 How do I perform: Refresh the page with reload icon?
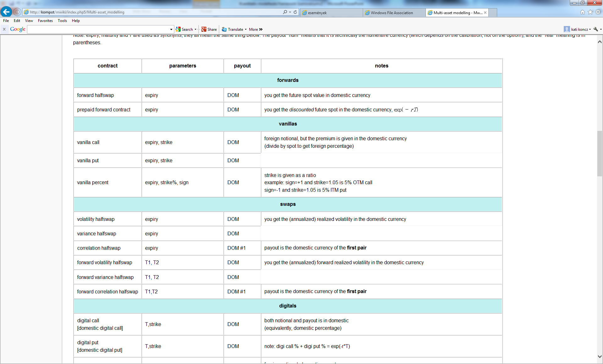pos(295,12)
